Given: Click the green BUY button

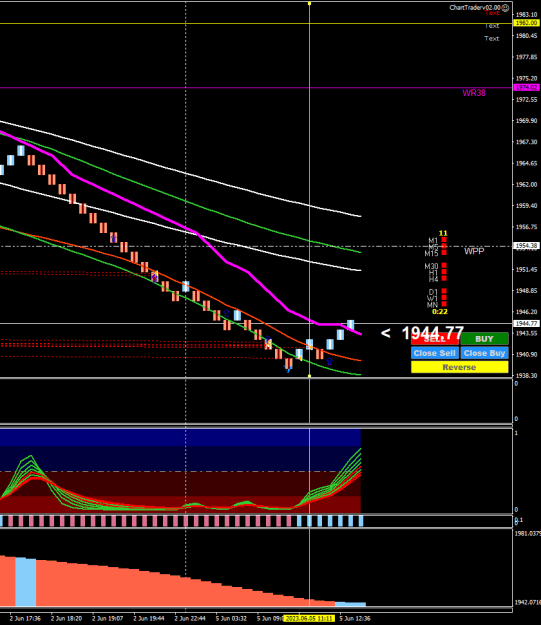Looking at the screenshot, I should click(x=484, y=339).
